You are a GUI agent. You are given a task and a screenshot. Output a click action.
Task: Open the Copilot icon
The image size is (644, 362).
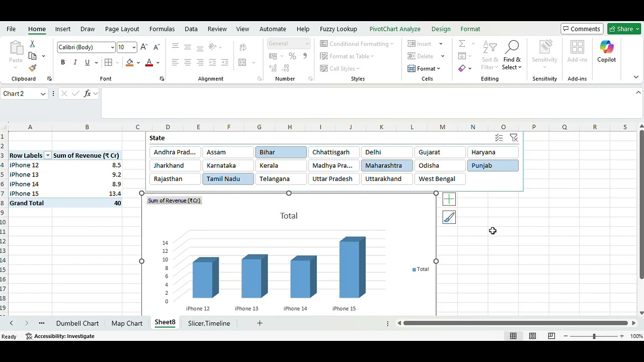coord(607,52)
